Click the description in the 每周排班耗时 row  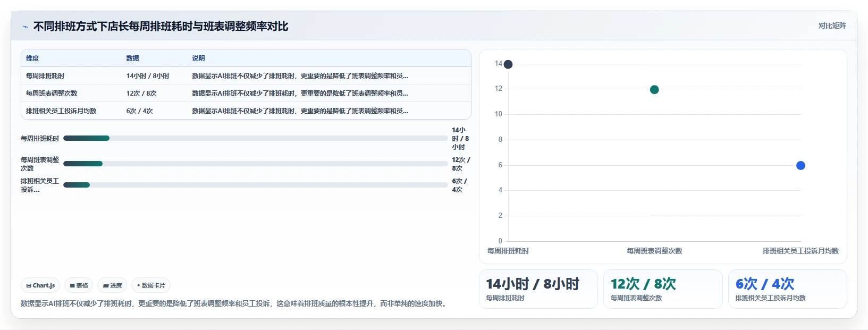click(300, 76)
